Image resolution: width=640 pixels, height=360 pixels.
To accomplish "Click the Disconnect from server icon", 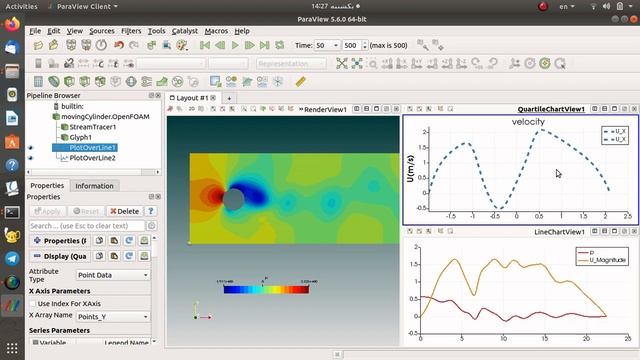I will point(86,45).
